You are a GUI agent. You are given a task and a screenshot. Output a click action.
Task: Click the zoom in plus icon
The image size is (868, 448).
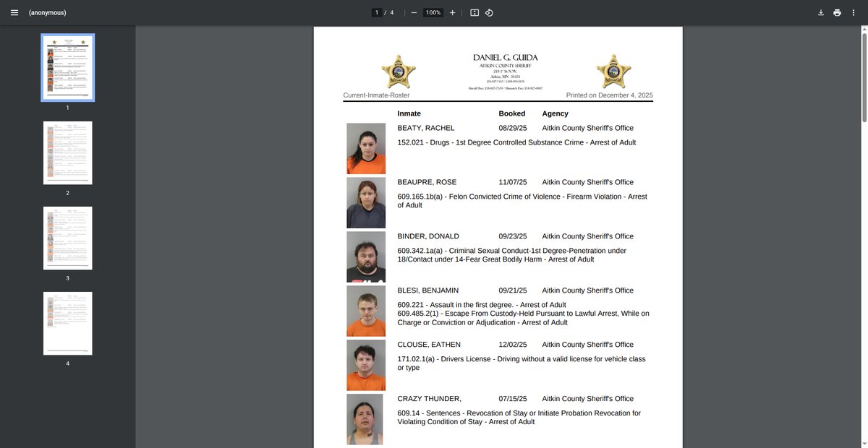click(x=452, y=13)
